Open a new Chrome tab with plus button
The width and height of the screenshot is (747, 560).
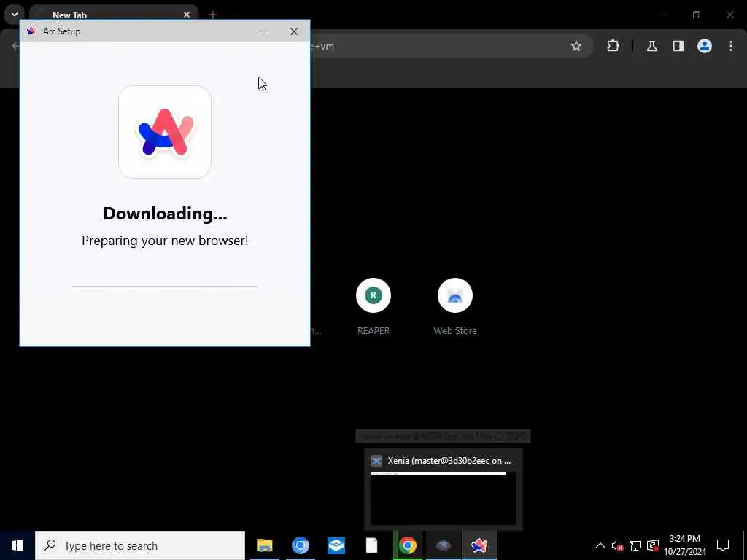213,15
